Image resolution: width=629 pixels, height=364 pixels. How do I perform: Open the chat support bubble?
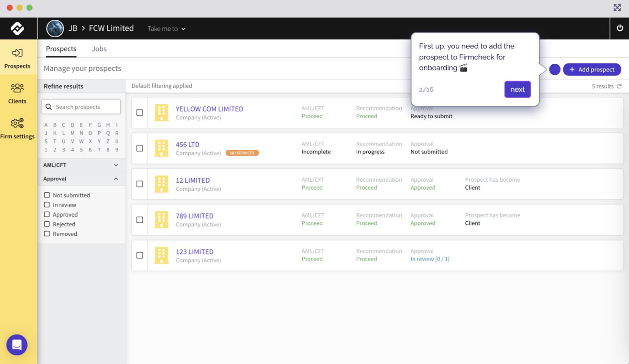click(x=17, y=345)
